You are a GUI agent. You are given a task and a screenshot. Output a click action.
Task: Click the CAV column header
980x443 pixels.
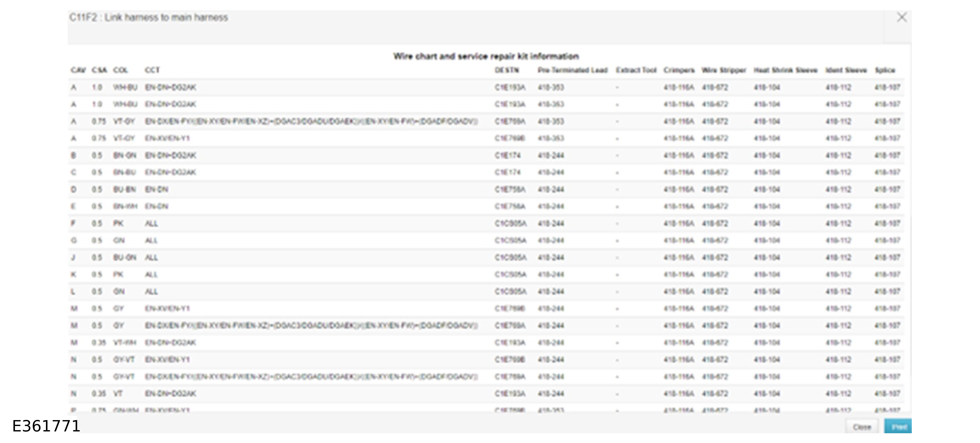(78, 70)
